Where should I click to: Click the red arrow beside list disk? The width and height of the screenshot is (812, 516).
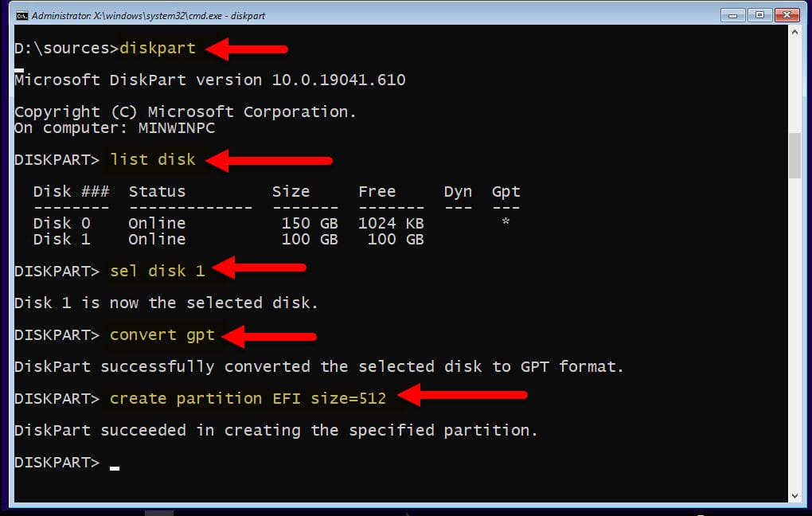(269, 160)
